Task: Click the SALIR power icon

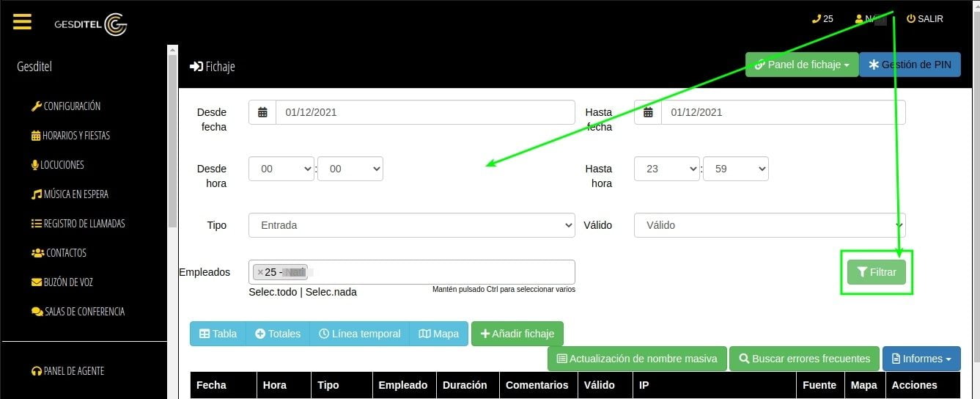Action: [x=911, y=19]
